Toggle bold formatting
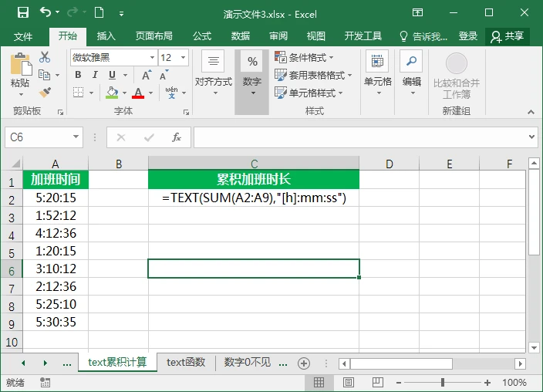The width and height of the screenshot is (543, 392). [78, 75]
